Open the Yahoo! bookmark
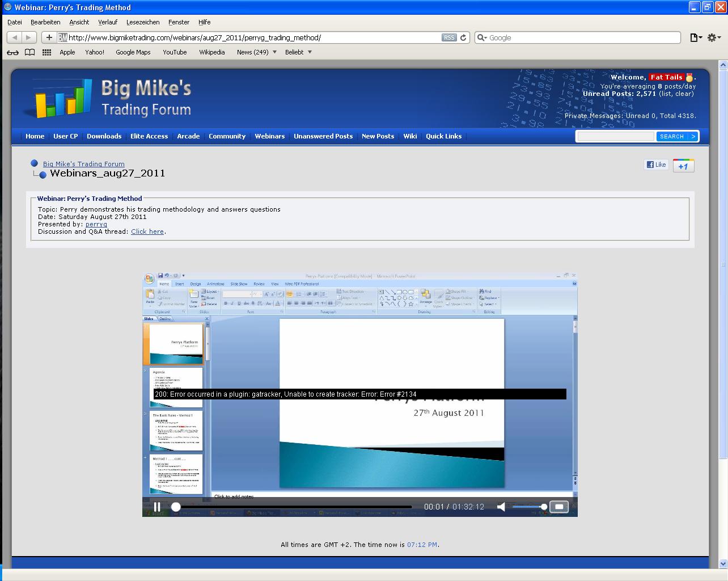 click(x=95, y=52)
